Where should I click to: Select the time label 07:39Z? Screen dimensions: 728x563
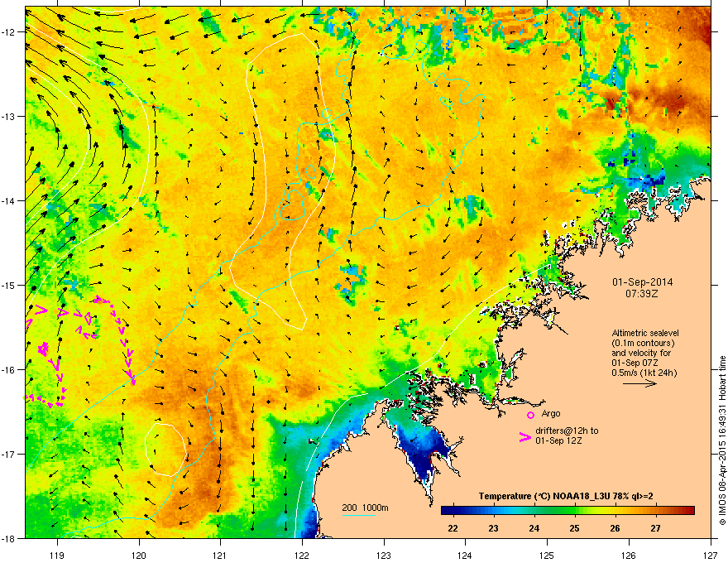(642, 294)
